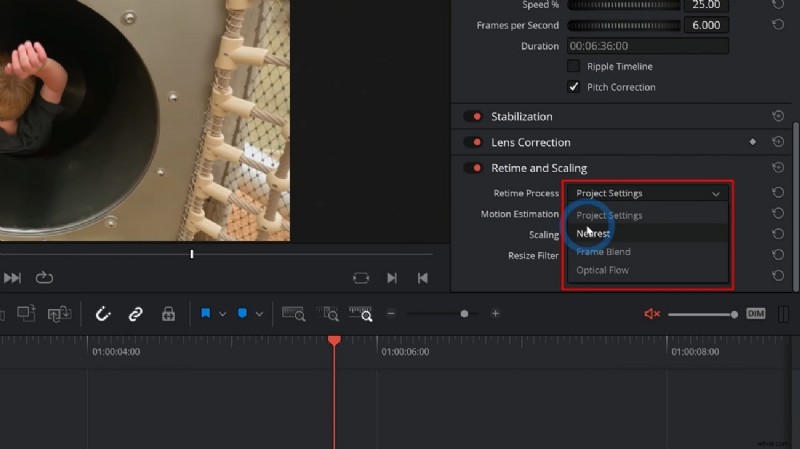
Task: Click audio meters panel icon
Action: [x=784, y=314]
